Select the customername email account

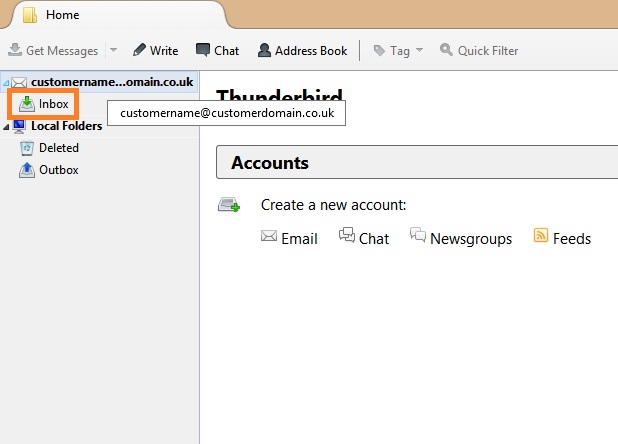point(110,81)
